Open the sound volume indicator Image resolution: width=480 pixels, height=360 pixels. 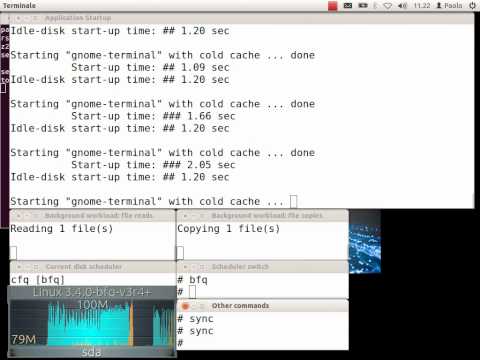pyautogui.click(x=402, y=6)
